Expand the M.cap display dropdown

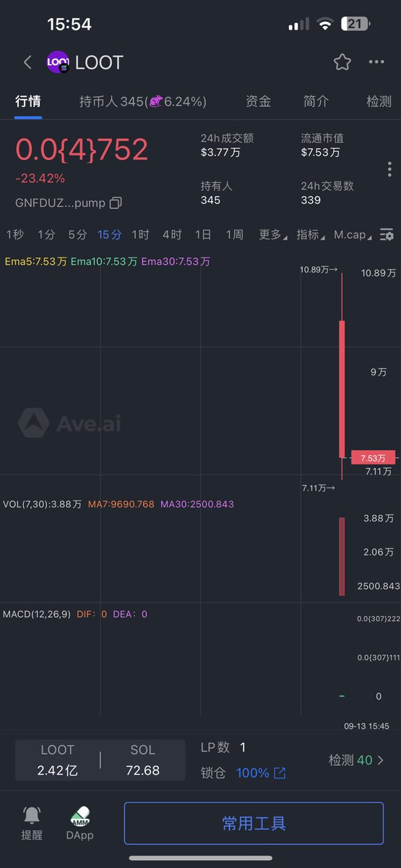(353, 234)
